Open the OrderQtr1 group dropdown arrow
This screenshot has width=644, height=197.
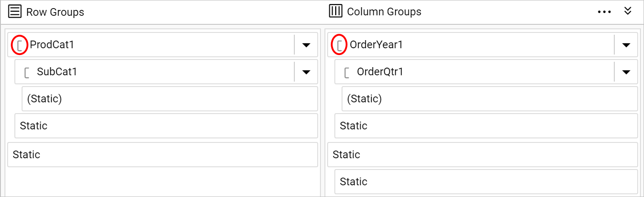click(626, 72)
